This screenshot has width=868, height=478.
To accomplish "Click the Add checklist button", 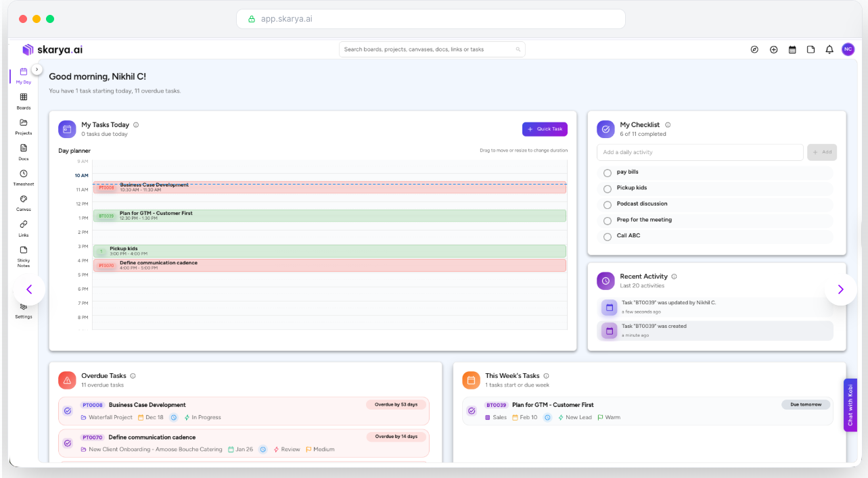I will [x=822, y=152].
